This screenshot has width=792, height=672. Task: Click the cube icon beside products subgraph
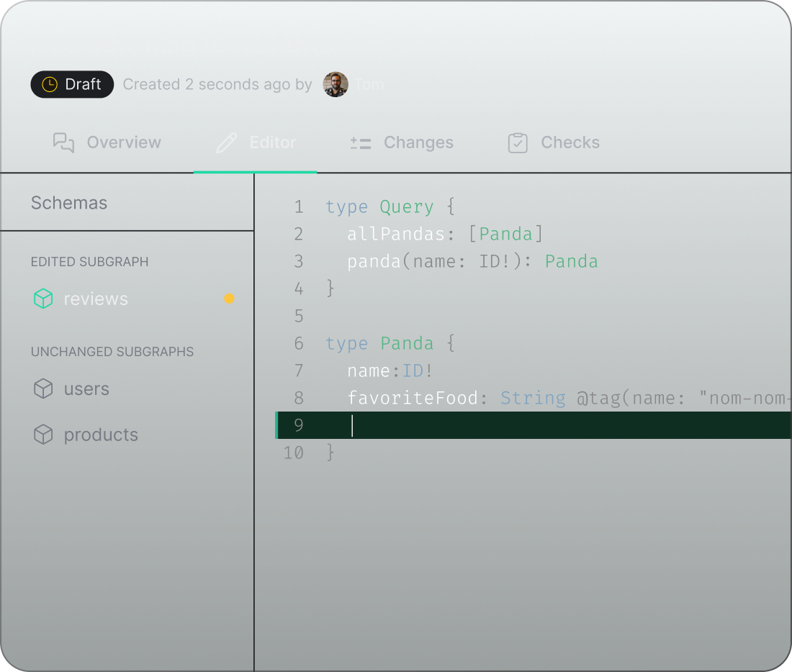pos(42,435)
